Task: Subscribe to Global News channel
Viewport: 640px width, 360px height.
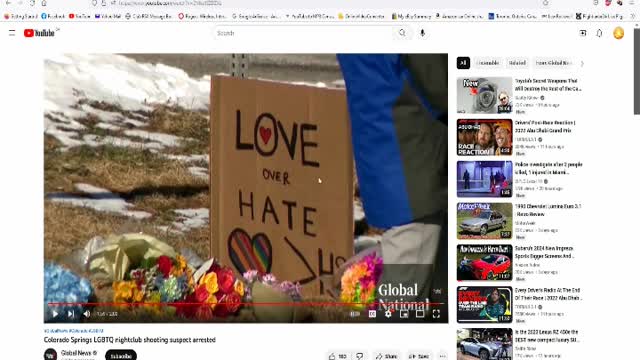Action: click(121, 356)
